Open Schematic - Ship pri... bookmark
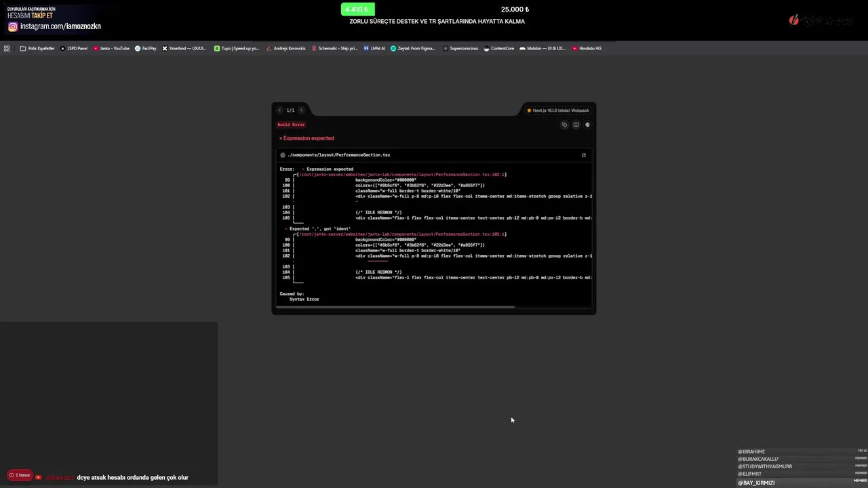868x488 pixels. coord(334,49)
